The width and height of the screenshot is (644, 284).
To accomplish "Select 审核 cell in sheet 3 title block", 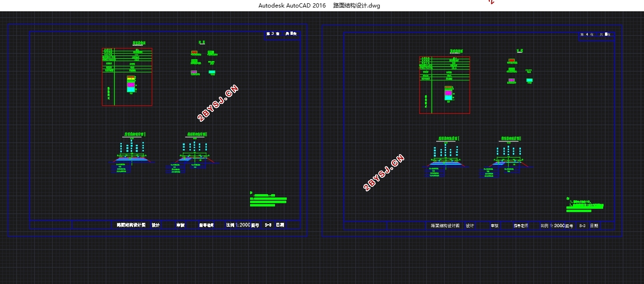I will 181,225.
